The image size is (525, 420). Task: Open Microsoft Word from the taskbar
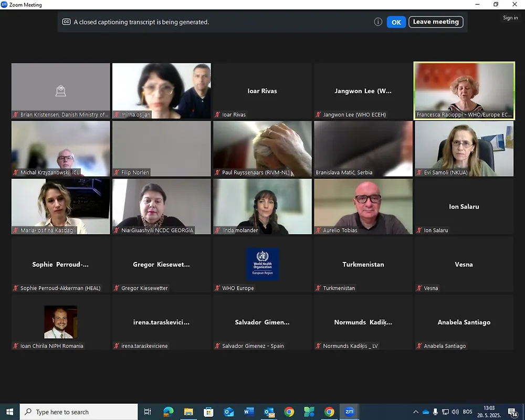tap(249, 412)
